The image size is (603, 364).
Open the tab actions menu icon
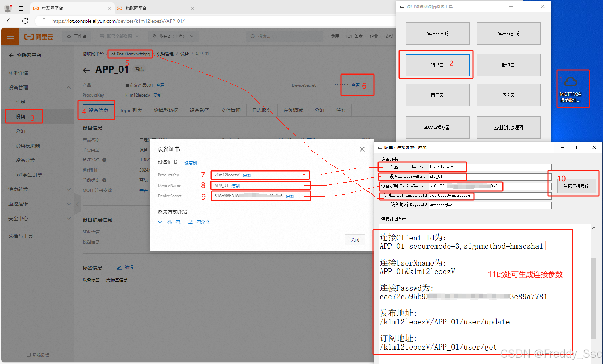[21, 8]
